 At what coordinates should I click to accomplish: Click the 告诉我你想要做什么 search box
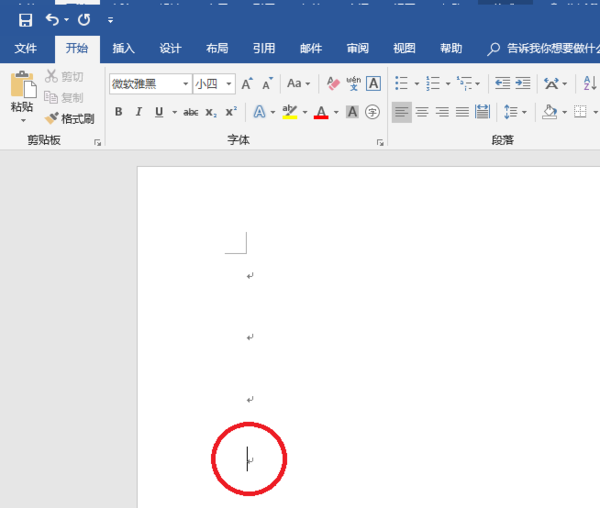543,48
